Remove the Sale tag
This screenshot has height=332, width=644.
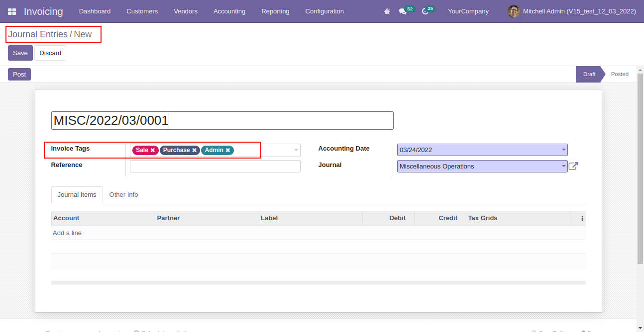click(153, 150)
